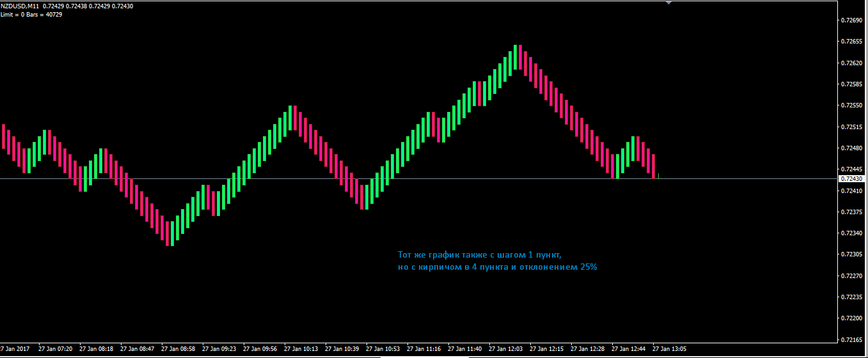868x358 pixels.
Task: Click time axis label 27 Jan 07:20
Action: coord(54,349)
